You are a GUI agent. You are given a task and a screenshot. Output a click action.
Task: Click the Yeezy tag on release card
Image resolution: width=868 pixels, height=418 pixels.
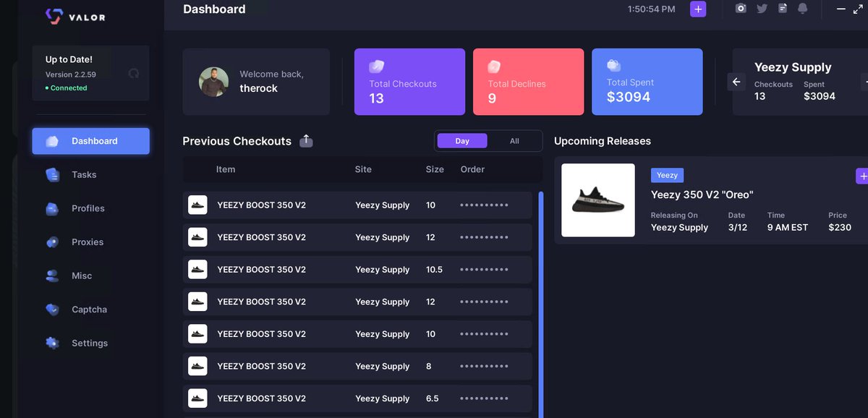point(667,175)
